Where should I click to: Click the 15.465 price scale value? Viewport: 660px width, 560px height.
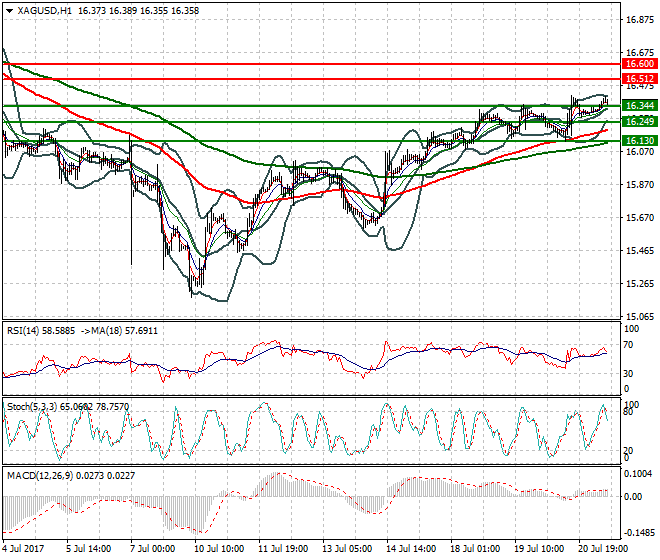coord(640,251)
